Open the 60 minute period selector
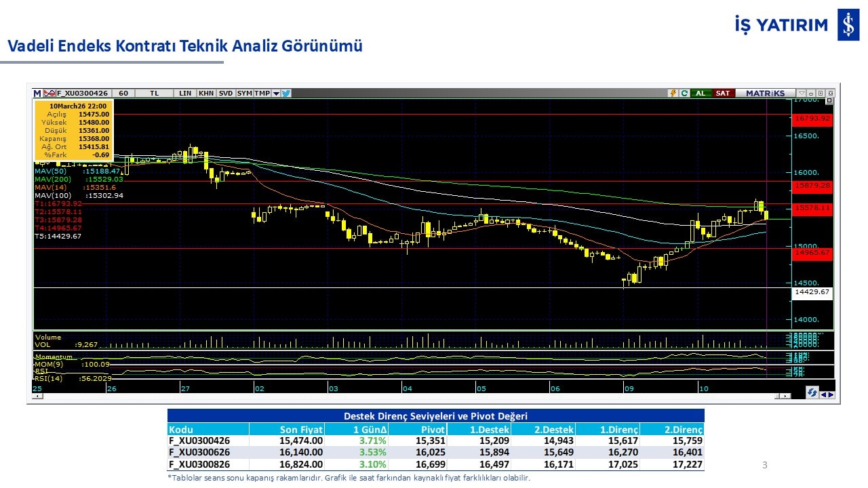 click(x=123, y=94)
